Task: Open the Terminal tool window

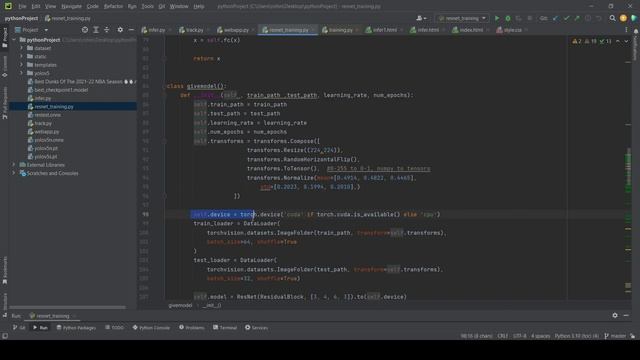Action: [225, 328]
